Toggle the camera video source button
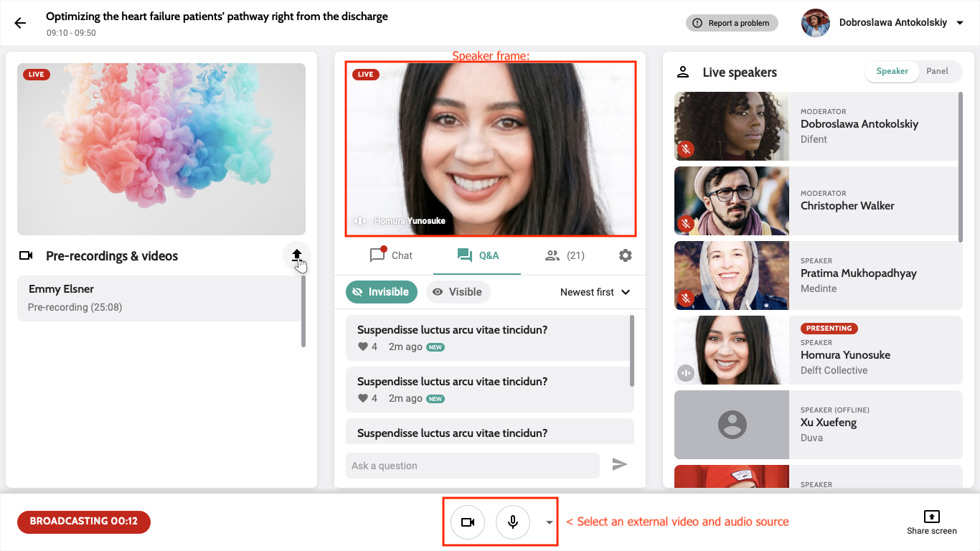The image size is (980, 551). (468, 522)
